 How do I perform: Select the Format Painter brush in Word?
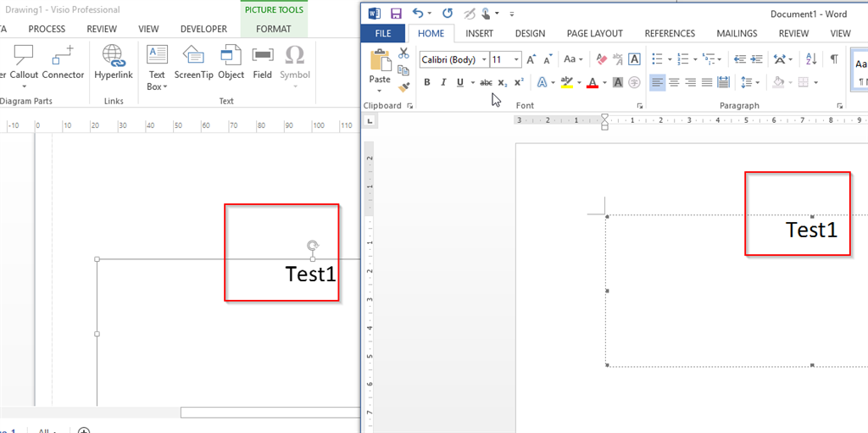(403, 87)
